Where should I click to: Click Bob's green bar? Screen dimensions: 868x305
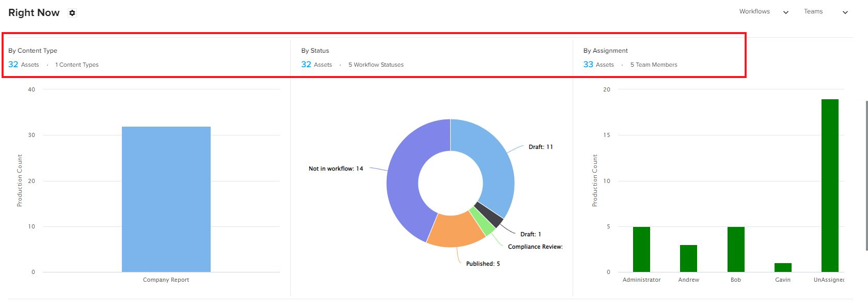point(736,249)
